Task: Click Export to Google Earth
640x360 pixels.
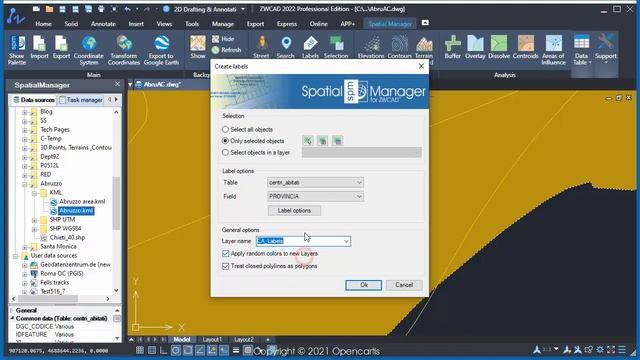Action: click(x=161, y=50)
